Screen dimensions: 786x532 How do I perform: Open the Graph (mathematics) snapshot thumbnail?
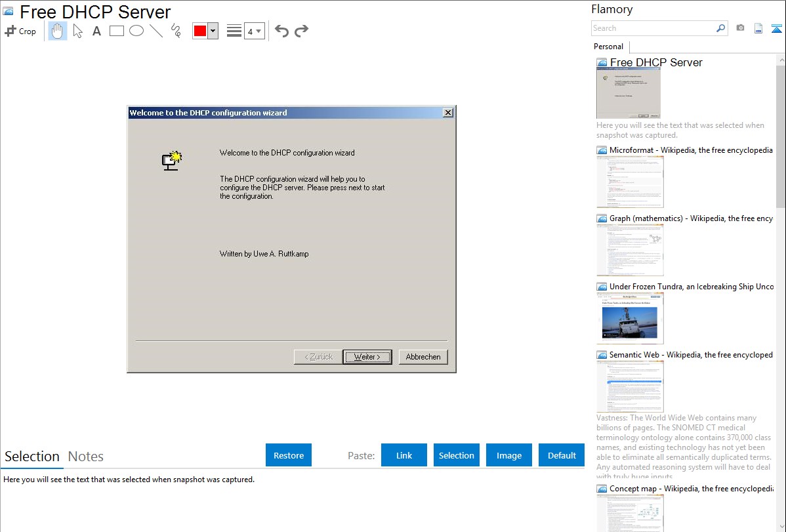tap(630, 250)
